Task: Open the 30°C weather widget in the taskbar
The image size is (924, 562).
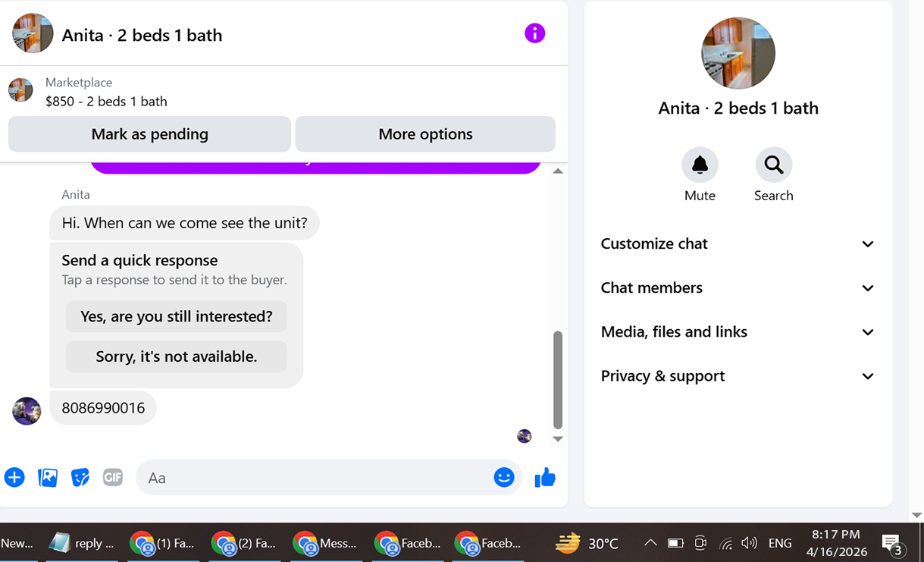Action: coord(587,543)
